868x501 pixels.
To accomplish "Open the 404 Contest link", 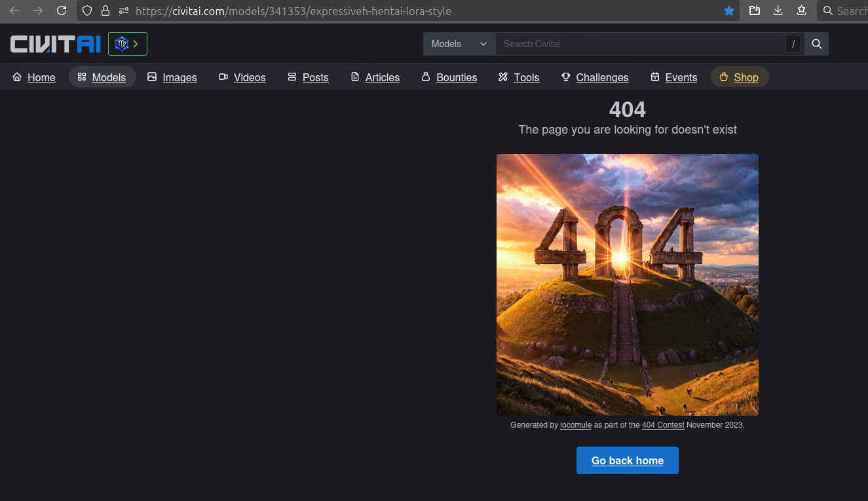I will pyautogui.click(x=663, y=425).
